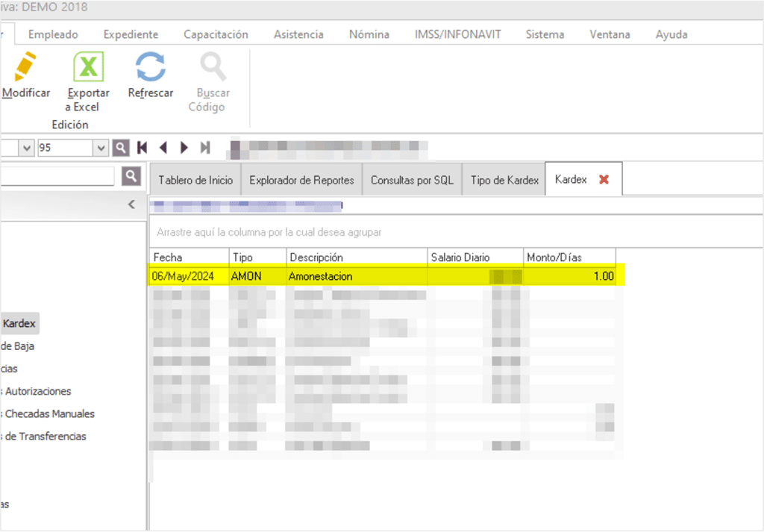Go to first record navigation arrow
The width and height of the screenshot is (764, 532).
(142, 148)
